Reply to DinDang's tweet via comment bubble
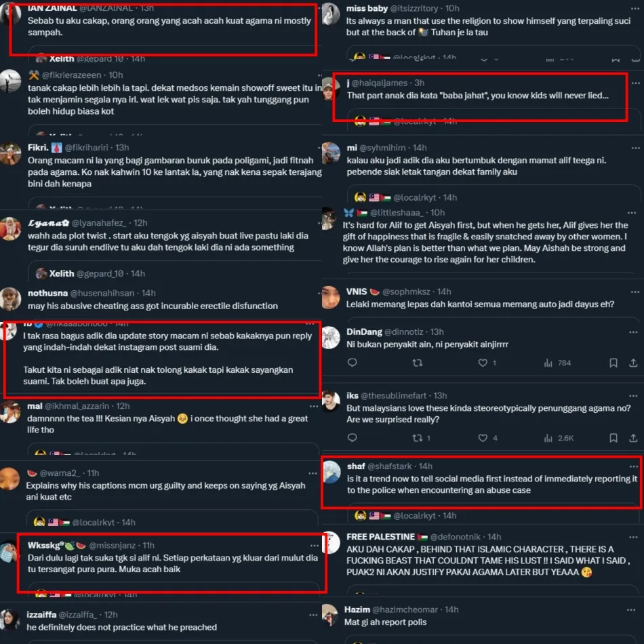Image resolution: width=644 pixels, height=644 pixels. [x=352, y=362]
